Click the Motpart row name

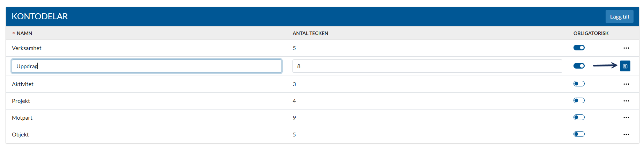pos(22,118)
